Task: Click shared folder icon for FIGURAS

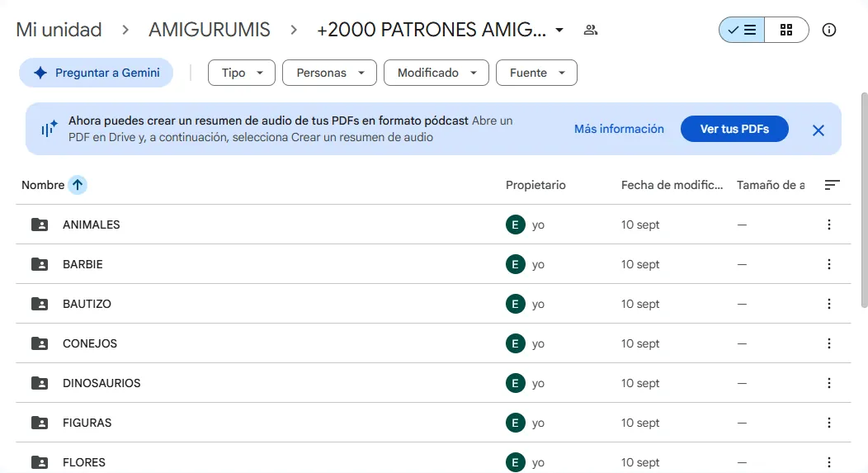Action: (x=40, y=423)
